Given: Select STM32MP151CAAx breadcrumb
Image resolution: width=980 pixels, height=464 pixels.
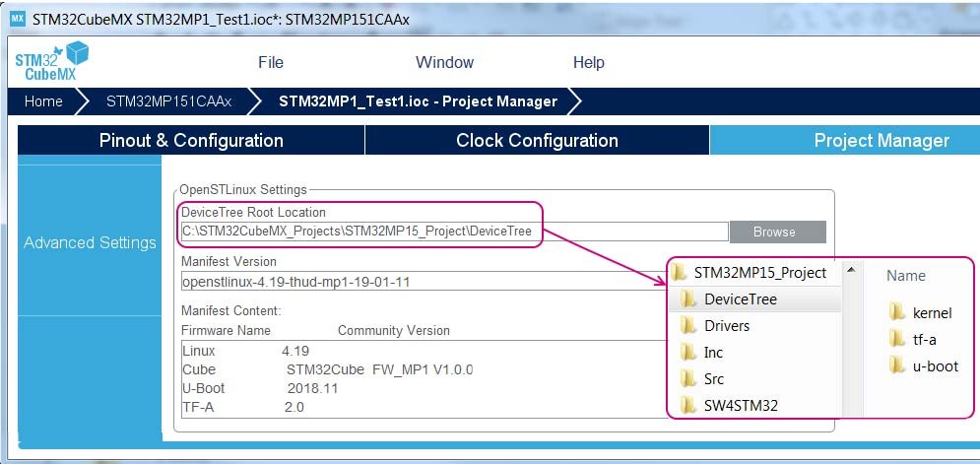Looking at the screenshot, I should (x=168, y=101).
